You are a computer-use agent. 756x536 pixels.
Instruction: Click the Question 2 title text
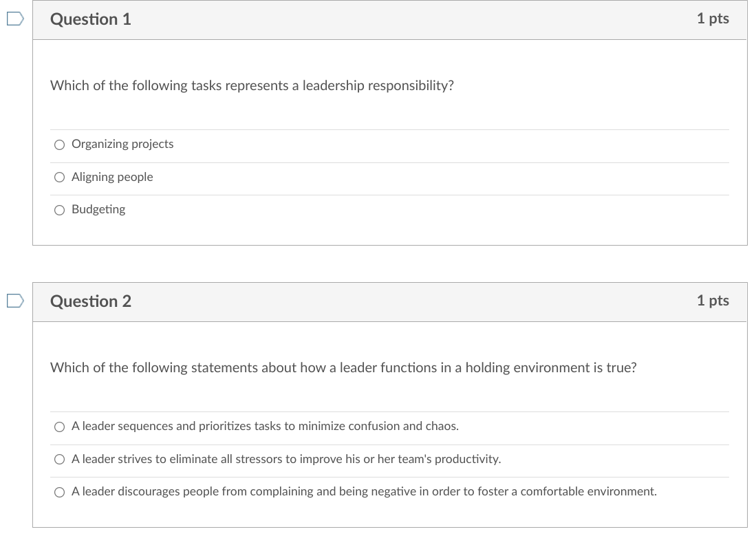coord(89,301)
